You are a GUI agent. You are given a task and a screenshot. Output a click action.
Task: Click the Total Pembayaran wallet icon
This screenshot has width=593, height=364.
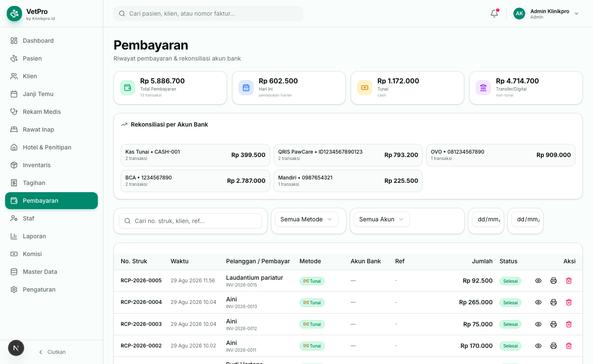coord(127,88)
